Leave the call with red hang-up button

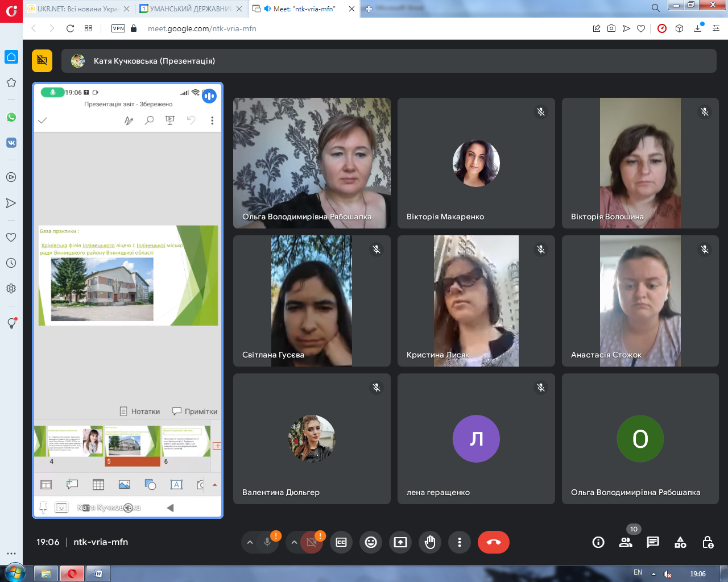point(494,542)
